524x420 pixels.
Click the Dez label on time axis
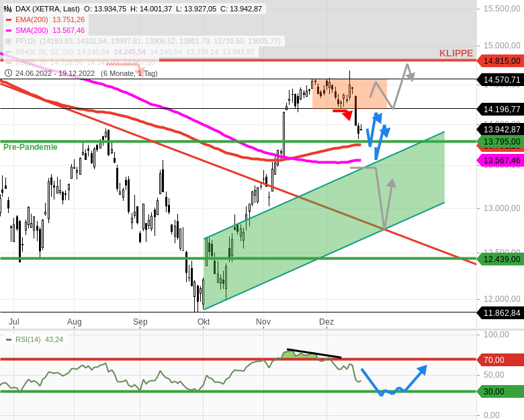coord(326,322)
